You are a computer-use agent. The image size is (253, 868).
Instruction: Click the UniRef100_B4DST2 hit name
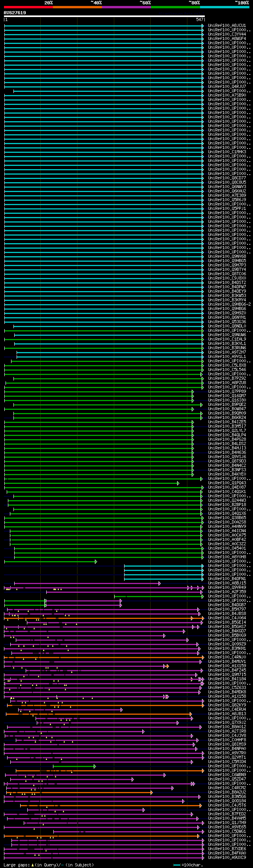tap(227, 282)
